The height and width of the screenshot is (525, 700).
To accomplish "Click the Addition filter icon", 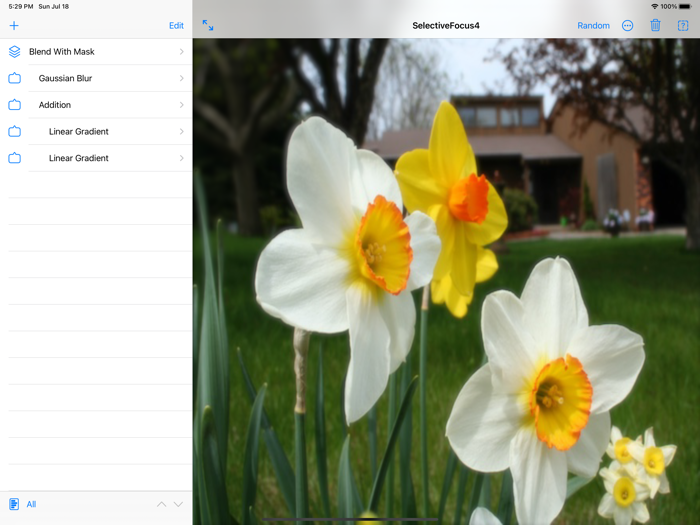I will [x=14, y=105].
